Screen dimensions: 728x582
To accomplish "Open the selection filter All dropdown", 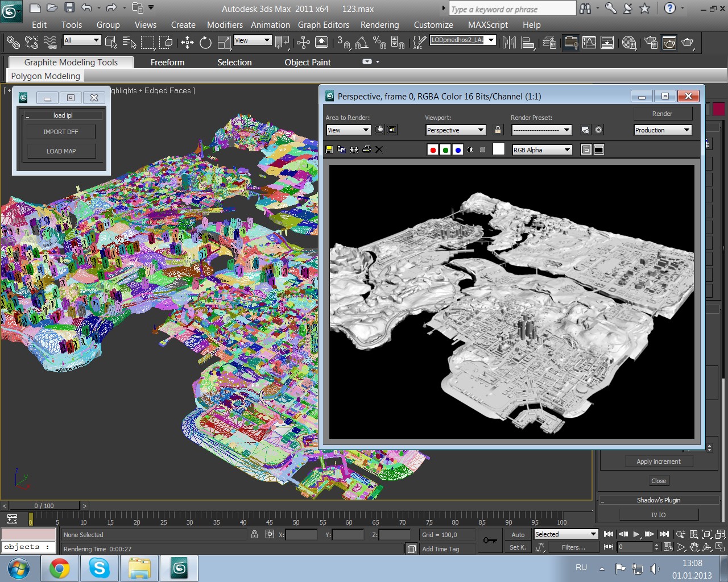I will (82, 40).
